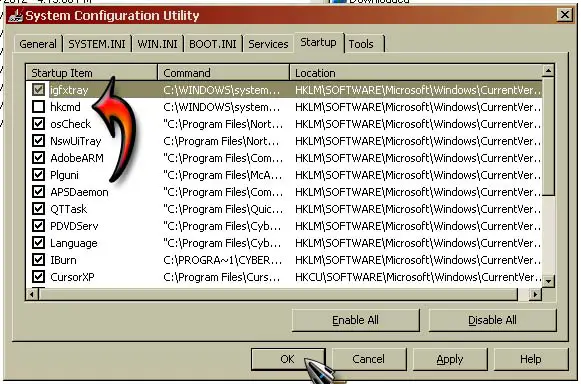Screen dimensions: 581x384
Task: Close the System Configuration Utility window
Action: pyautogui.click(x=565, y=15)
